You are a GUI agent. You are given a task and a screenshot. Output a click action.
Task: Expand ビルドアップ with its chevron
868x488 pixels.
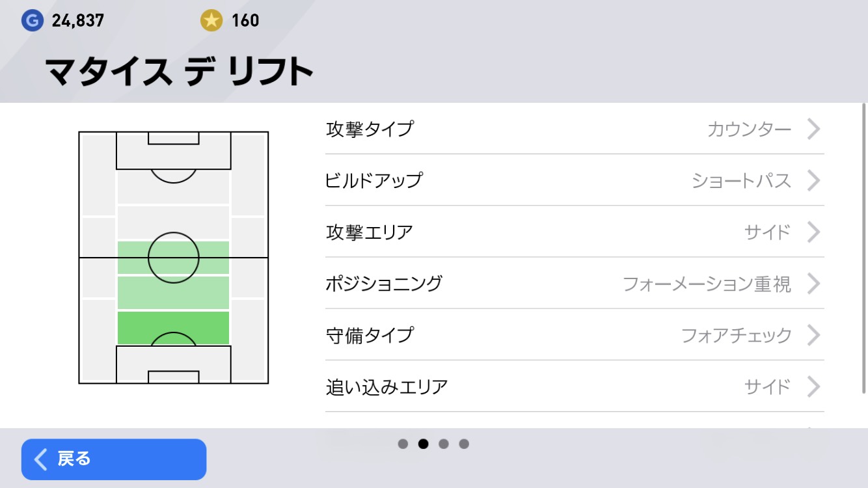(813, 180)
